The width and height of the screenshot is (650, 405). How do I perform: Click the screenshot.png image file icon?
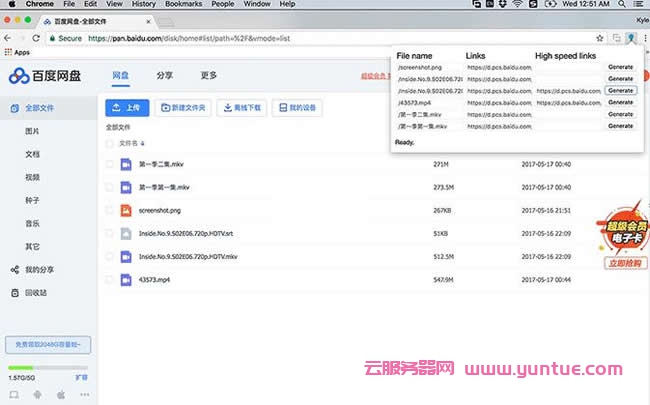coord(126,210)
